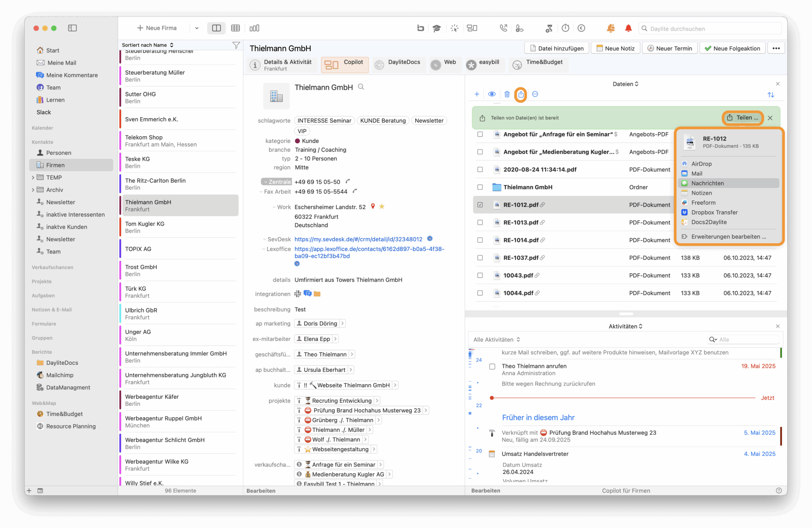Open the Alle Aktivitäten filter dropdown
Screen dimensions: 812x528
tap(497, 340)
